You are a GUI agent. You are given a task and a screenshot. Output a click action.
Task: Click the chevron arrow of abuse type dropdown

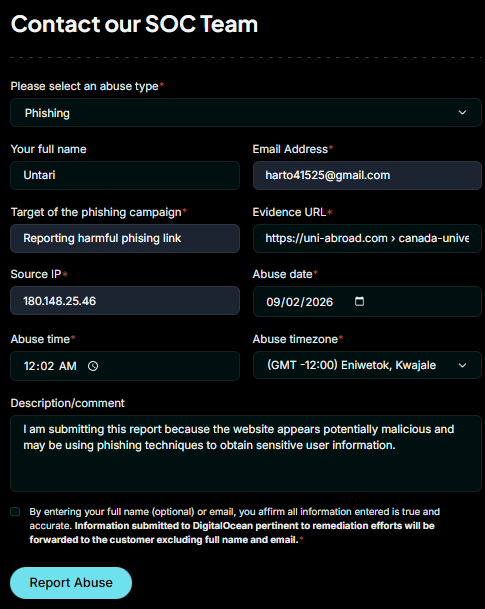(x=462, y=113)
